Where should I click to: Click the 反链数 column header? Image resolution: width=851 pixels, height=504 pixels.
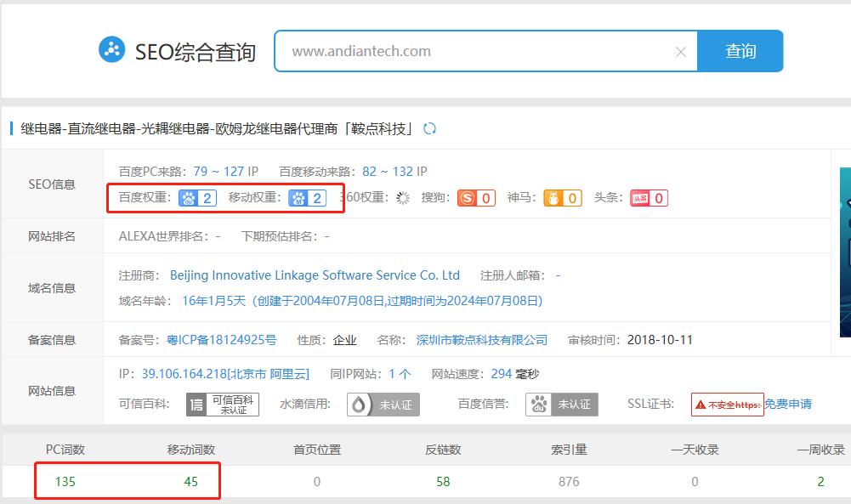443,450
